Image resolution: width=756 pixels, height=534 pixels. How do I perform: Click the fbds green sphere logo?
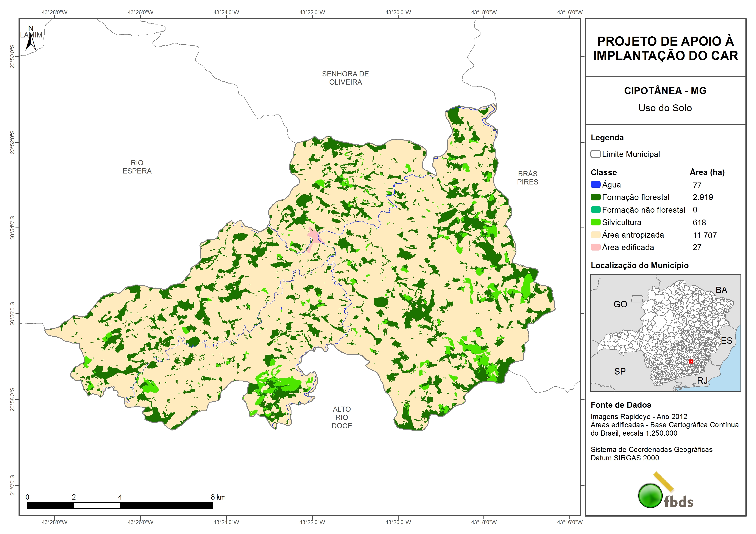650,495
